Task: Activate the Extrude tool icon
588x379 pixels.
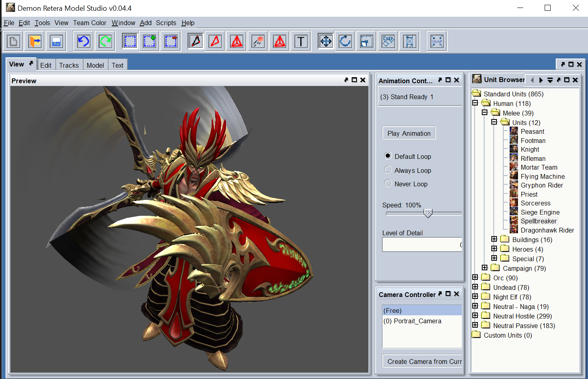Action: coord(388,41)
